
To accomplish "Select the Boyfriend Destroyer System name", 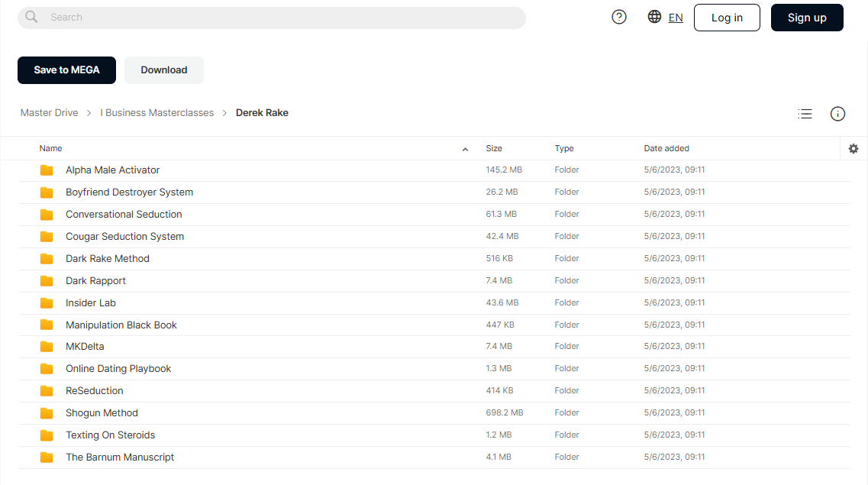I will pos(130,192).
